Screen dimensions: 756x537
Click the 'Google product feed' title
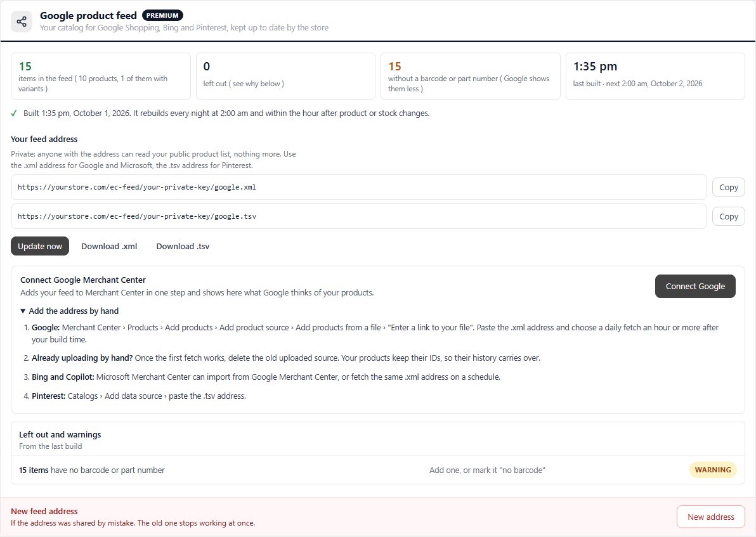click(88, 15)
